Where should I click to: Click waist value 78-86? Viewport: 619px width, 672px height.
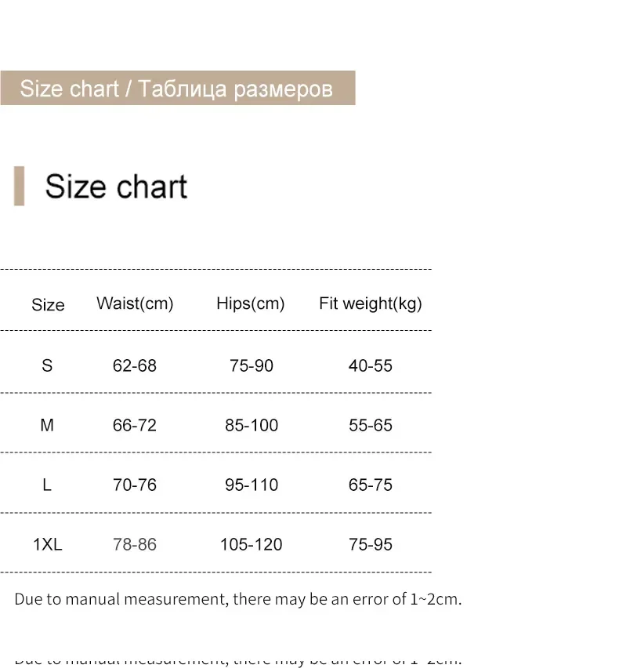pos(135,544)
